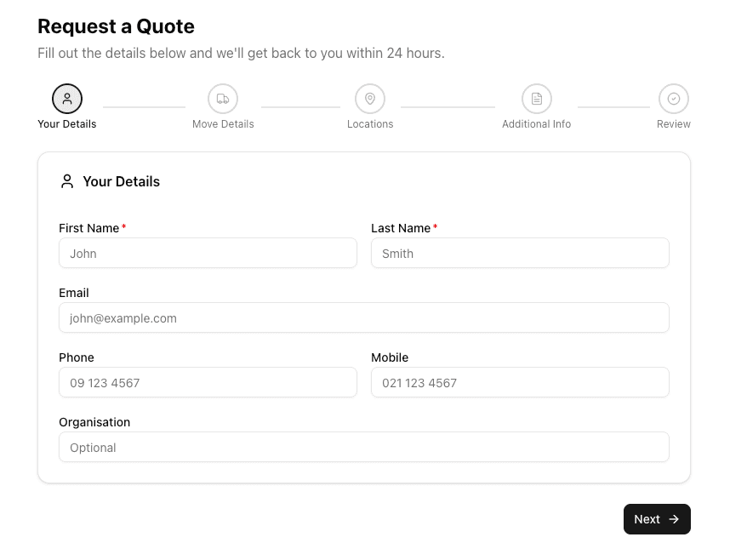
Task: Select the Locations step label
Action: 370,124
